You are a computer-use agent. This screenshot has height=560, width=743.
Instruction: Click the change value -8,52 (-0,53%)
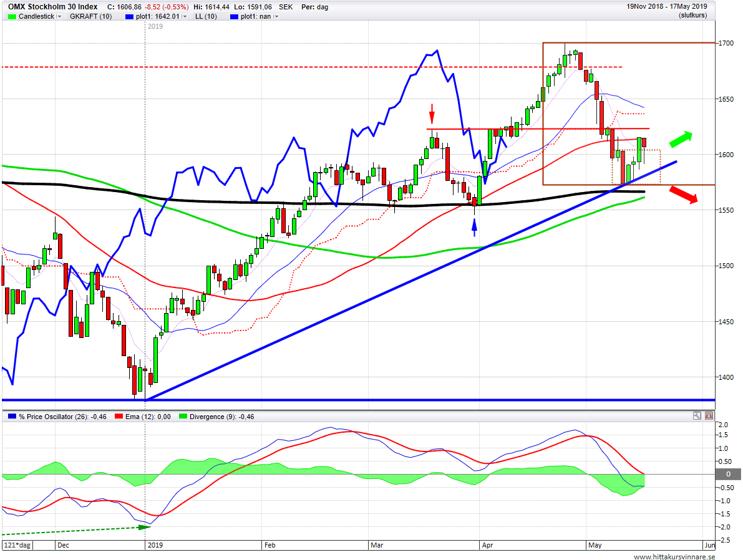coord(167,7)
